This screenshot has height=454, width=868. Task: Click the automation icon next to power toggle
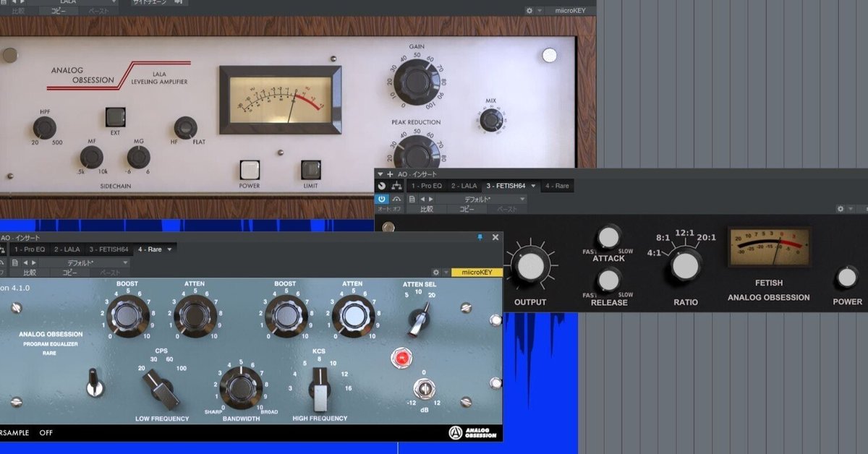coord(399,200)
